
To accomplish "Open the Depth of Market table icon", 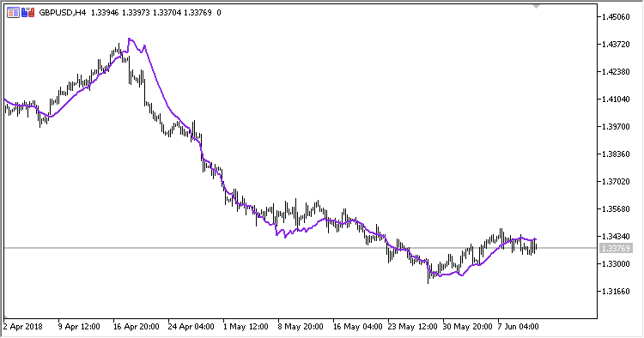I will (x=13, y=13).
